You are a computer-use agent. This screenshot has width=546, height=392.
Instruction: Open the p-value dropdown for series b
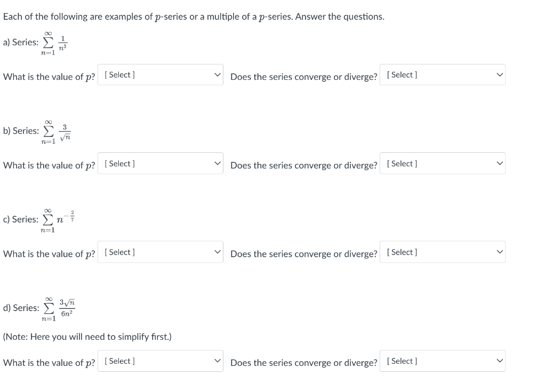tap(160, 163)
